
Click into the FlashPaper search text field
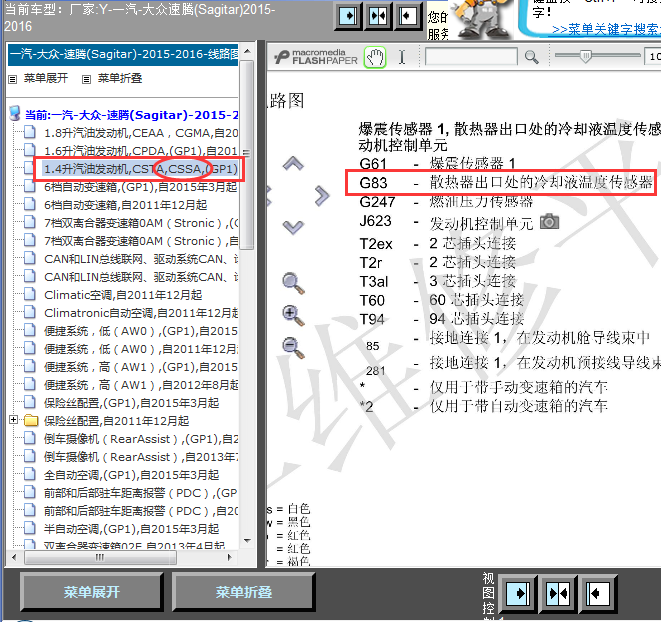[x=471, y=57]
